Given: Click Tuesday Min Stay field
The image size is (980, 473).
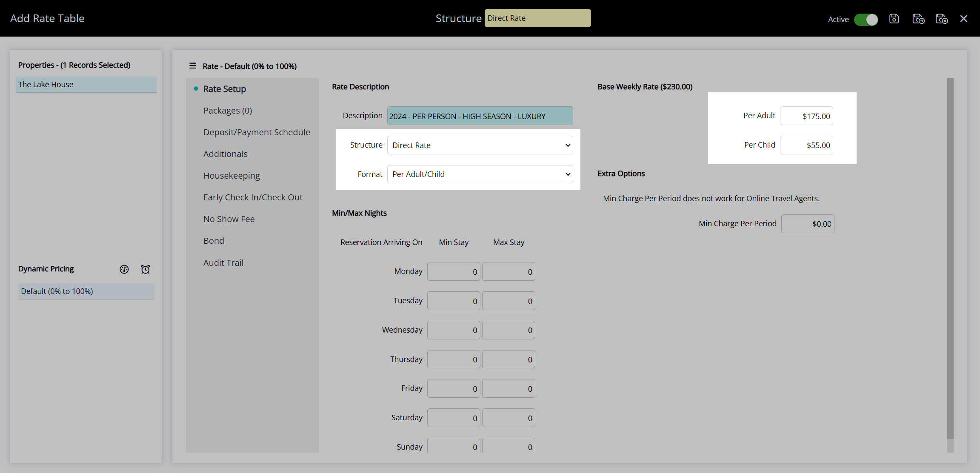Looking at the screenshot, I should point(454,301).
